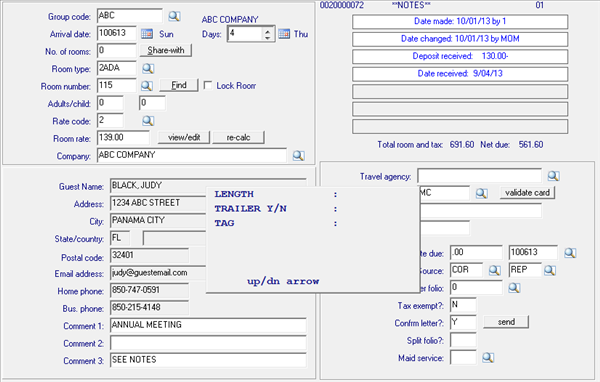Viewport: 600px width, 382px height.
Task: Click first empty notes line
Action: (x=460, y=91)
